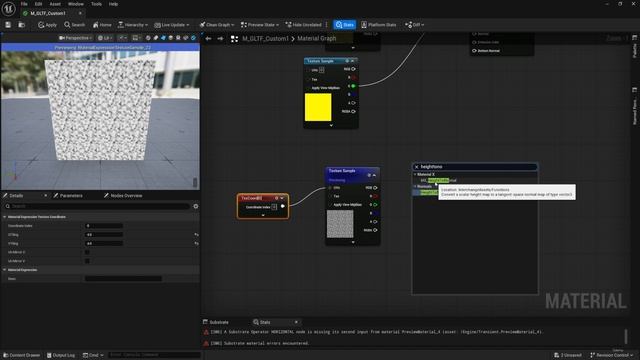Open the Clean Graph dropdown
Screen dimensions: 640x360
[217, 25]
